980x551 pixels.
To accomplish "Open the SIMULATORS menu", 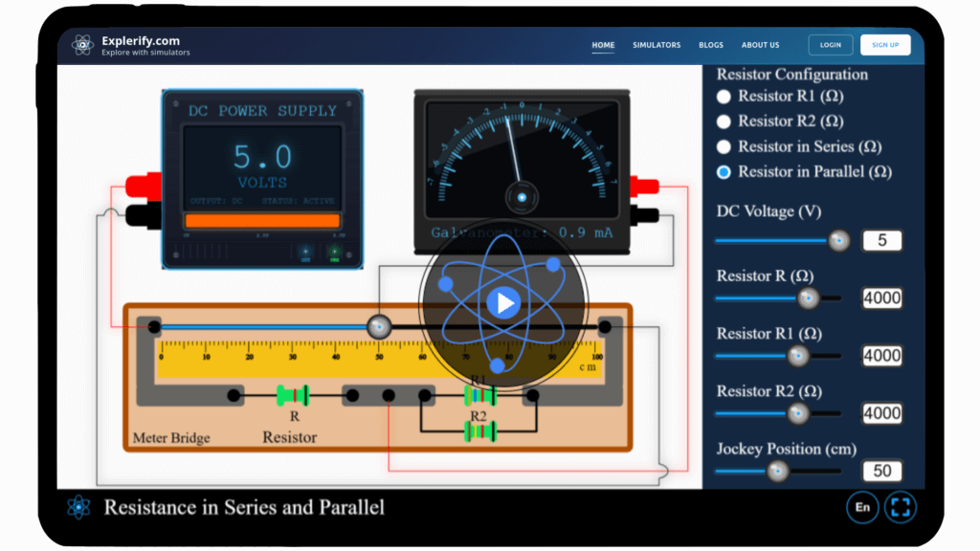I will pyautogui.click(x=657, y=44).
